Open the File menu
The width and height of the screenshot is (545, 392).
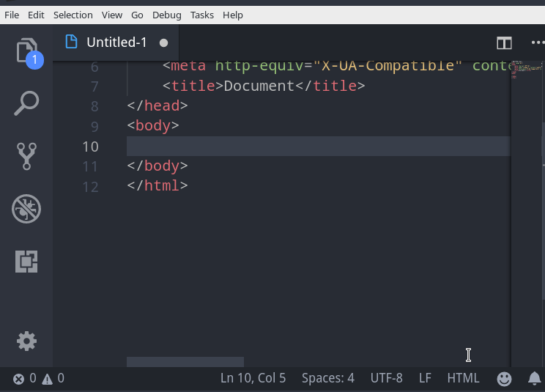(12, 15)
